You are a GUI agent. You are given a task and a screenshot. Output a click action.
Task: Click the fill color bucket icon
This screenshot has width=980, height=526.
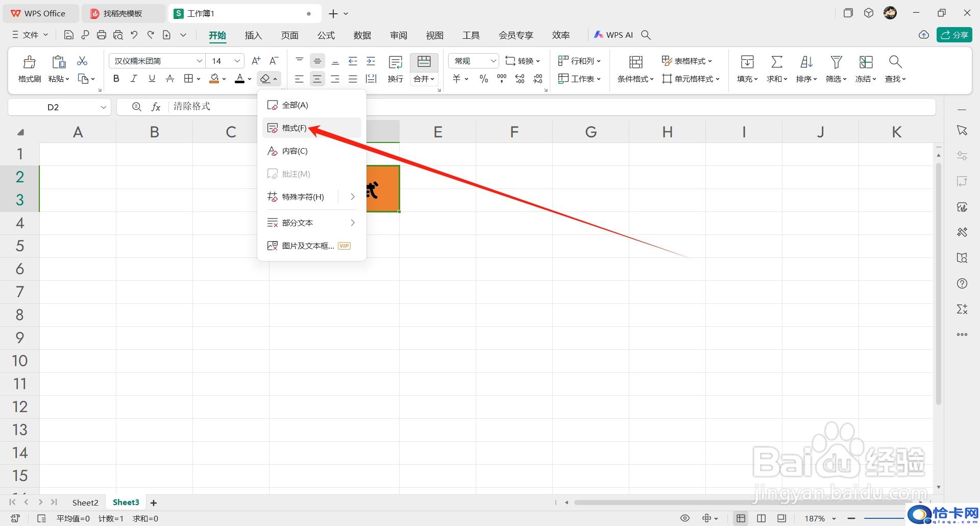[x=214, y=79]
